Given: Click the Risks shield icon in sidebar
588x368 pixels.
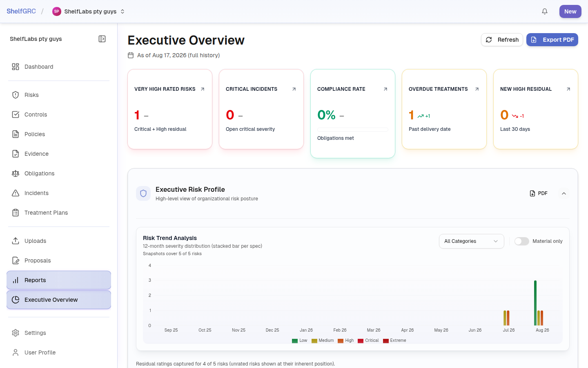Looking at the screenshot, I should point(16,95).
